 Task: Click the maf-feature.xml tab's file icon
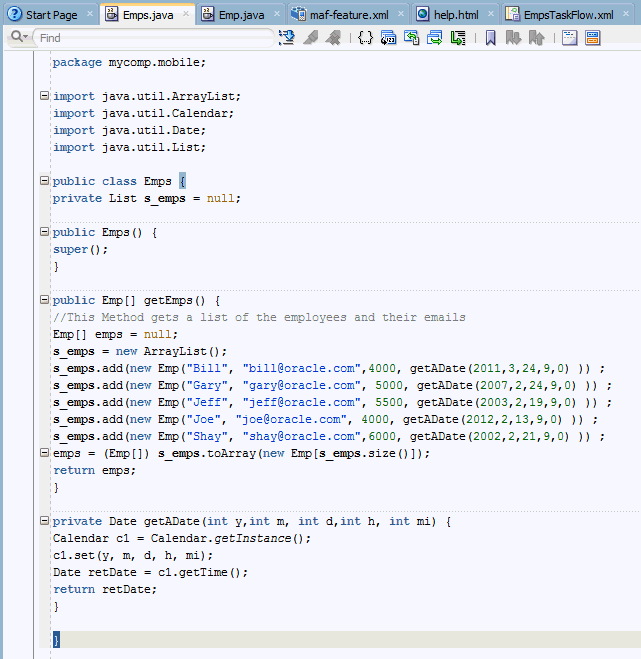click(298, 14)
